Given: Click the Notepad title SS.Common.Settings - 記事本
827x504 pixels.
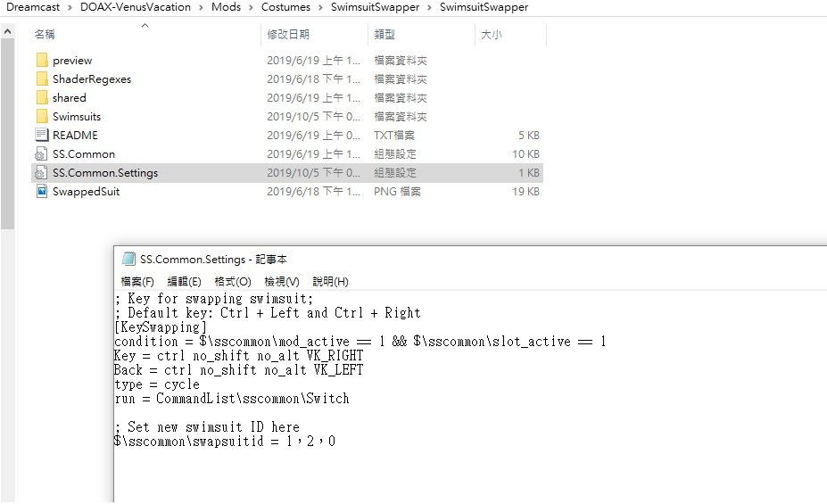Looking at the screenshot, I should tap(213, 259).
